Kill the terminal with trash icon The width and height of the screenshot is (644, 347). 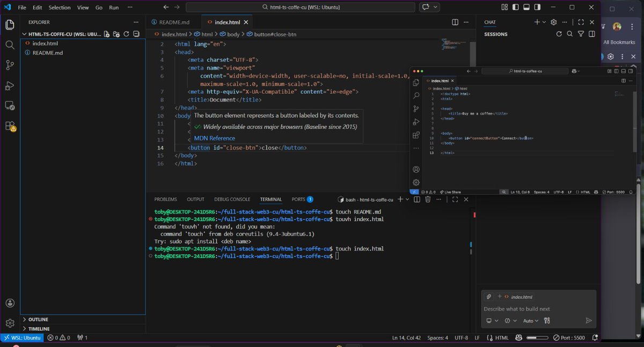point(428,199)
